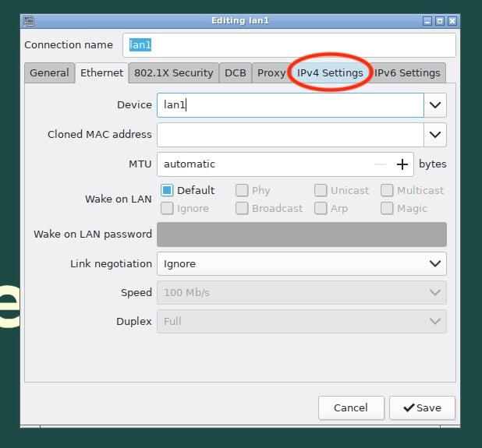Close the Editing lan1 dialog
This screenshot has height=448, width=482.
tap(452, 20)
